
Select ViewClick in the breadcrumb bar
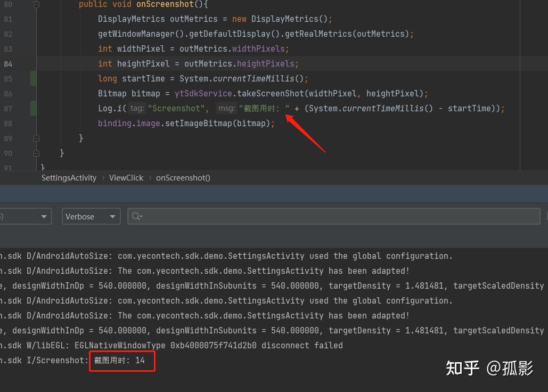pos(126,177)
